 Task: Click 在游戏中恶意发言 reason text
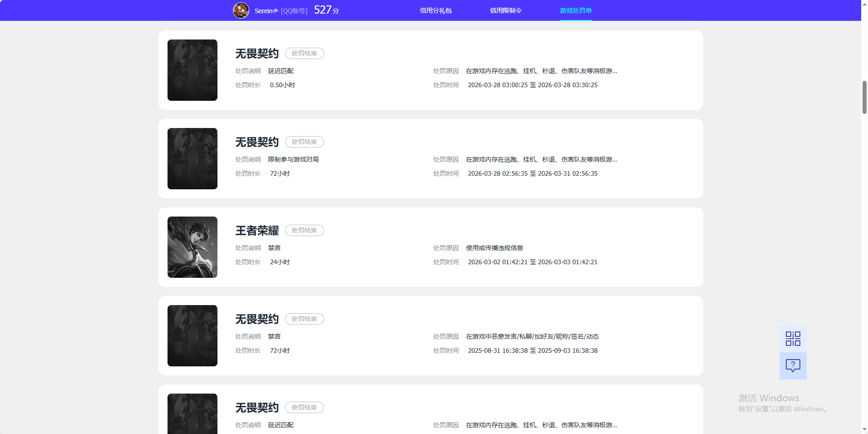pos(533,336)
